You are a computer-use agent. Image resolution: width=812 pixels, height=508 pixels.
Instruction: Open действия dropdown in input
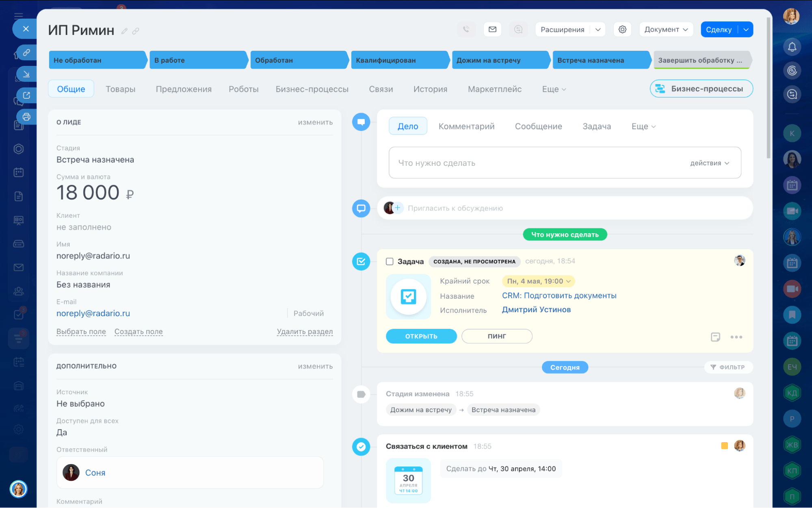[x=710, y=163]
